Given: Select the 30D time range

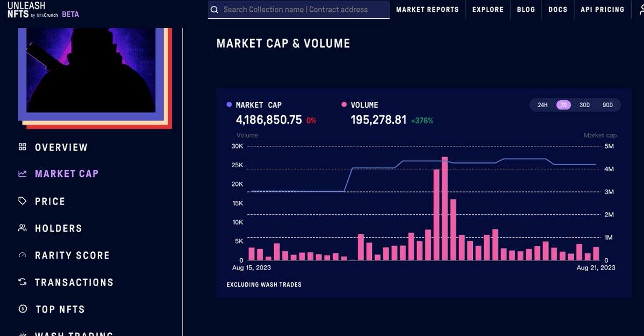Looking at the screenshot, I should click(x=584, y=105).
